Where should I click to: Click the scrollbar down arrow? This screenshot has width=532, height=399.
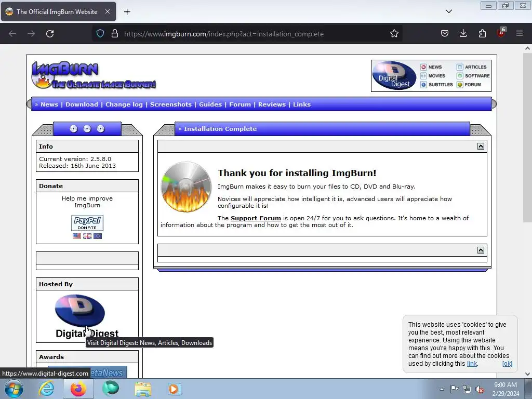pyautogui.click(x=527, y=374)
